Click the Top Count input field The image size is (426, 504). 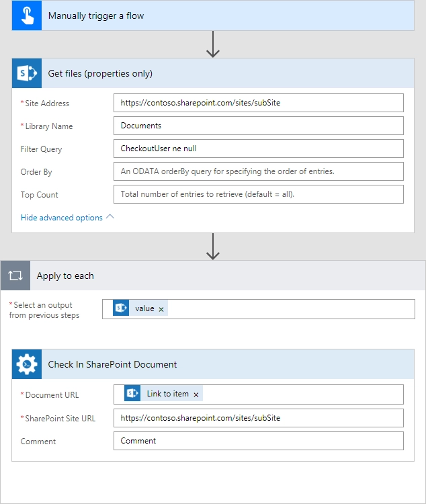[259, 194]
